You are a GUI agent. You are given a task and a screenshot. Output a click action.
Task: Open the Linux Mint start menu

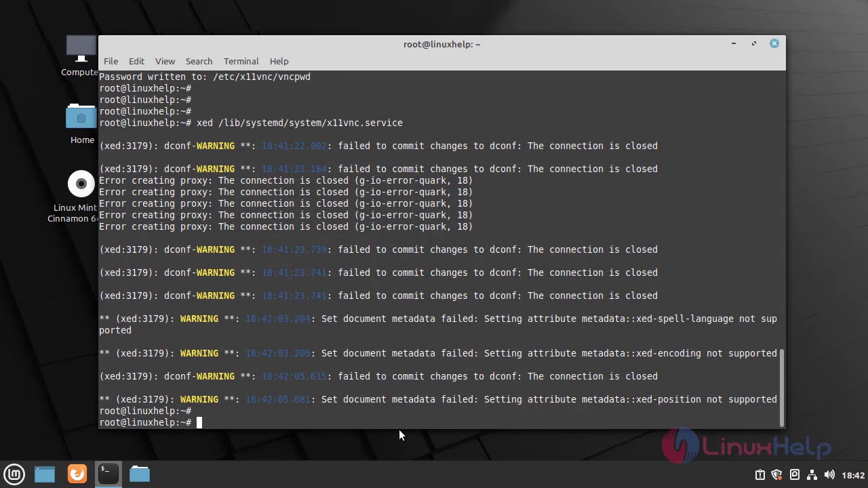(x=14, y=474)
